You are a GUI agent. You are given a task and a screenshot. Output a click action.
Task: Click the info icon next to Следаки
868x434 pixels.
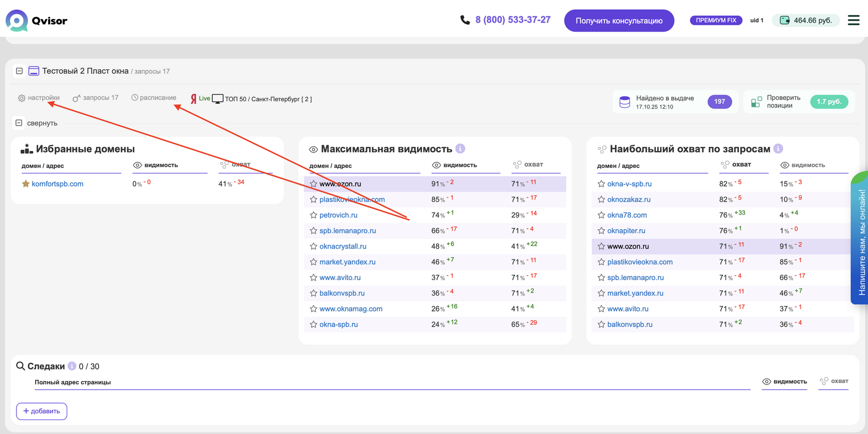tap(72, 366)
